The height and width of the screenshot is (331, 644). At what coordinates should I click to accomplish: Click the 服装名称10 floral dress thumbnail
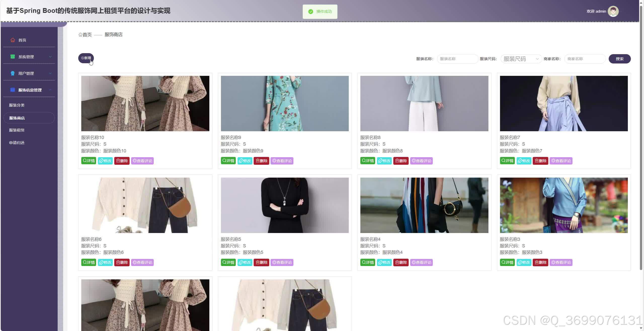coord(145,104)
